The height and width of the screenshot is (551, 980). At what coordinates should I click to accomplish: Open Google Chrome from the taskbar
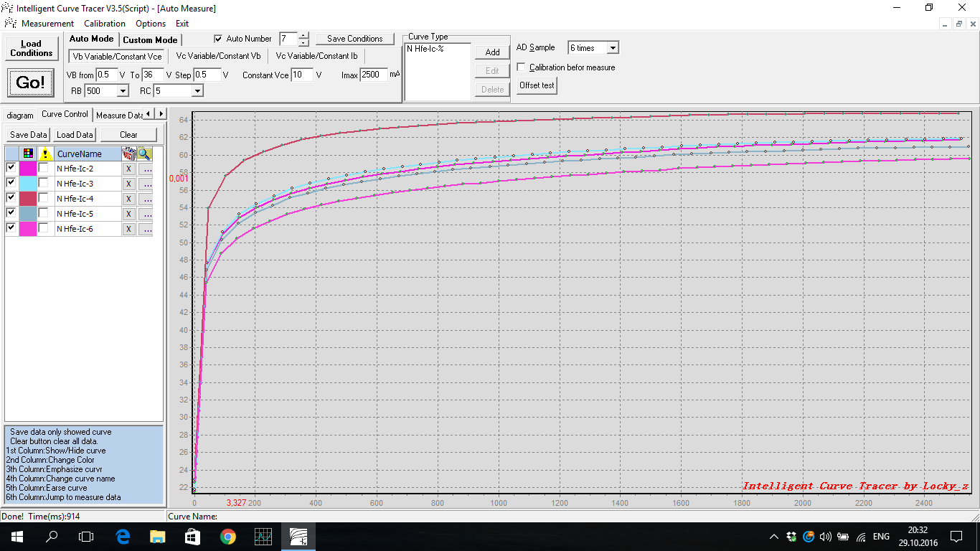pyautogui.click(x=228, y=537)
